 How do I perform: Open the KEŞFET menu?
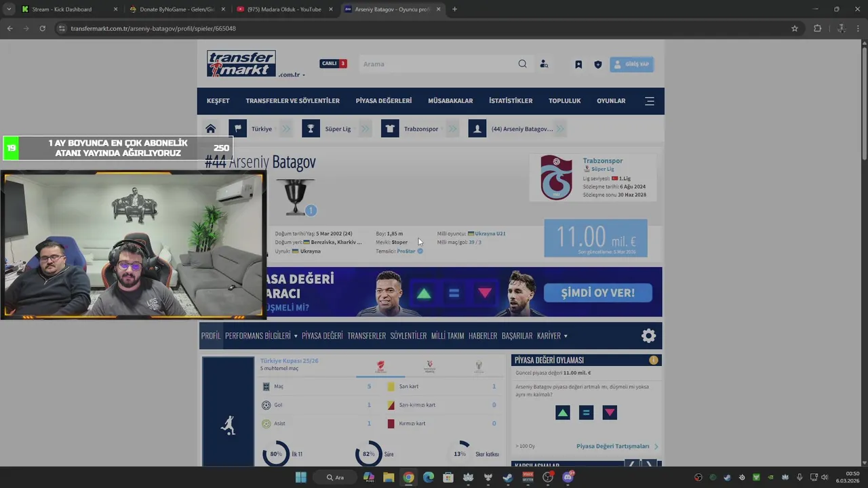point(218,101)
